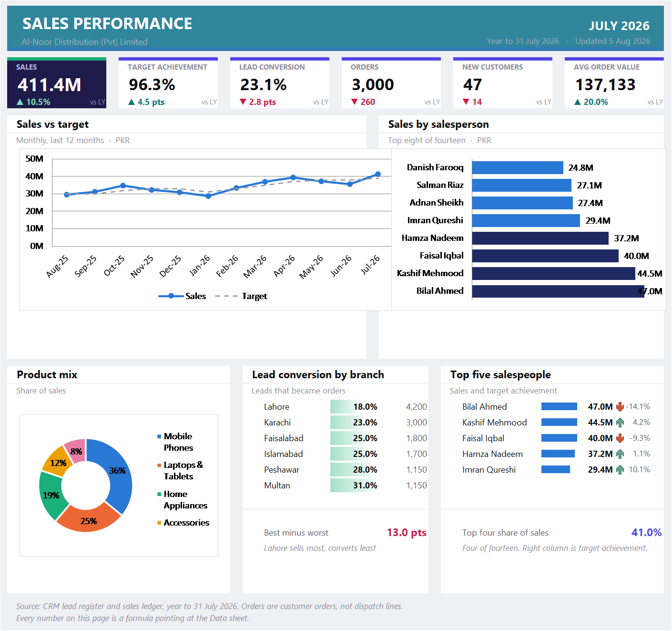Viewport: 672px width, 631px height.
Task: Click the green up triangle in the Sales card
Action: point(20,102)
